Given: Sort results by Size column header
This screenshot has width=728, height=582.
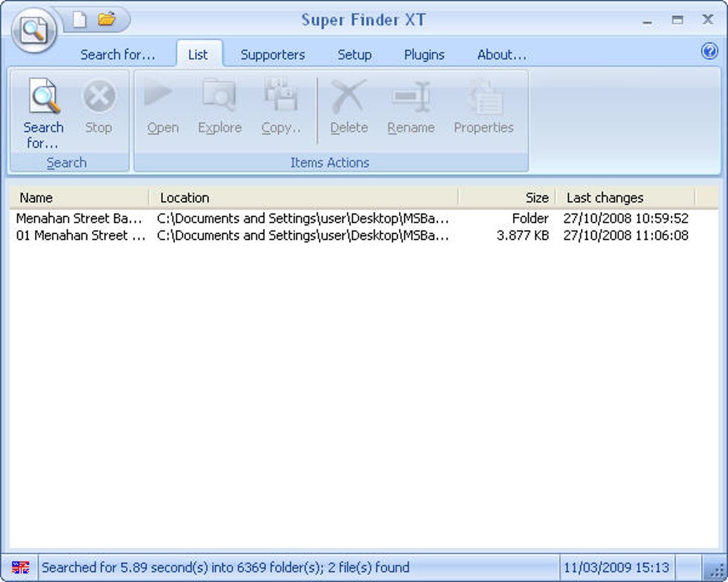Looking at the screenshot, I should (507, 198).
